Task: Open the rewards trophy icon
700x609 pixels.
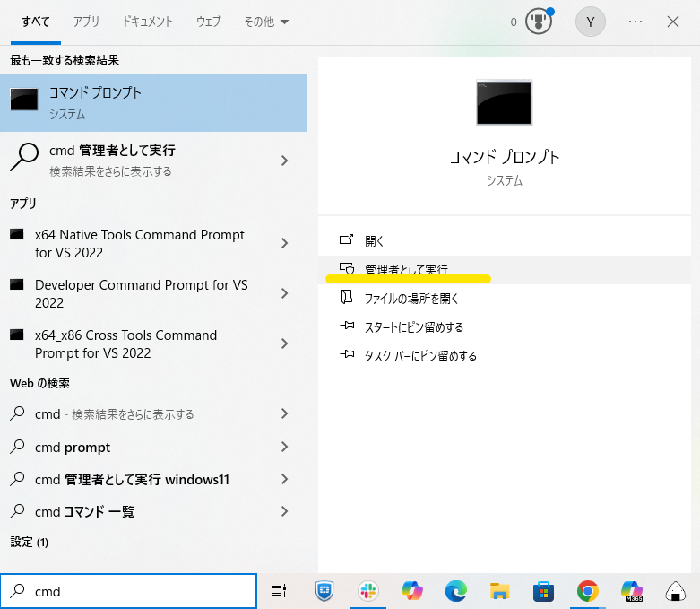Action: pos(539,22)
